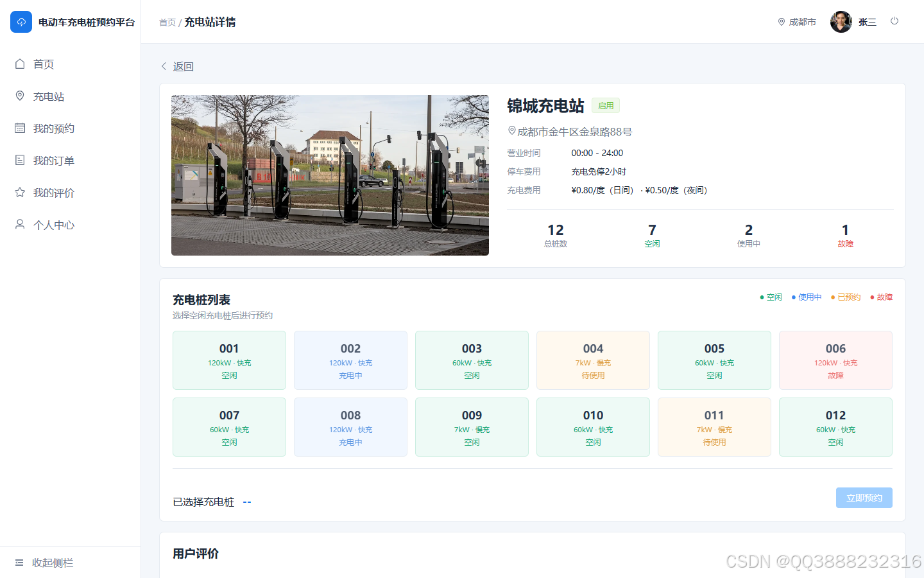The image size is (924, 578).
Task: Click the 充电桩列表 heading
Action: click(x=201, y=300)
